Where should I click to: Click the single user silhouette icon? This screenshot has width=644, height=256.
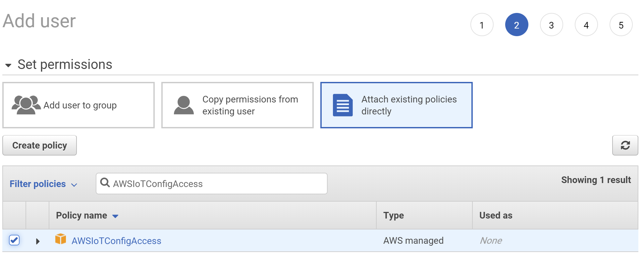coord(184,105)
